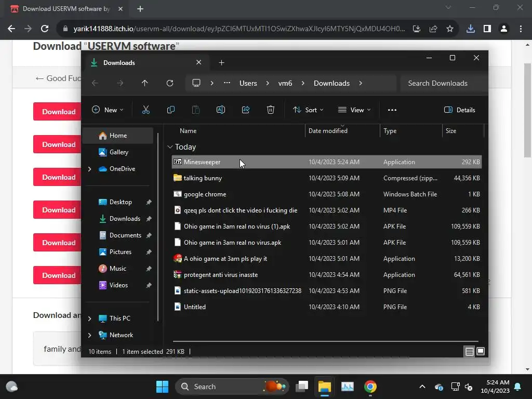This screenshot has height=399, width=532.
Task: Open the View dropdown menu
Action: click(354, 110)
